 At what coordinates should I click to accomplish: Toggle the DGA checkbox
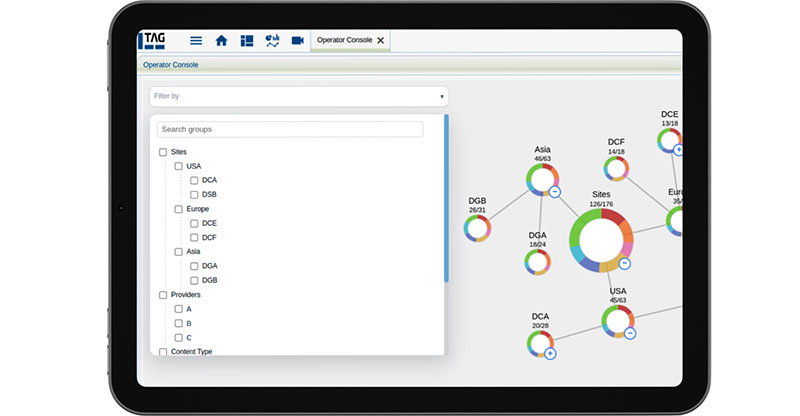coord(194,266)
